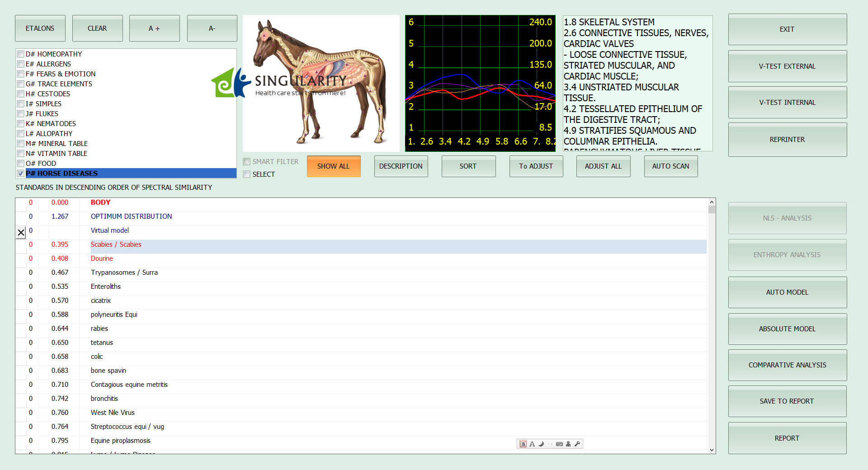The width and height of the screenshot is (868, 470).
Task: Click the REPRINTER button
Action: (x=787, y=140)
